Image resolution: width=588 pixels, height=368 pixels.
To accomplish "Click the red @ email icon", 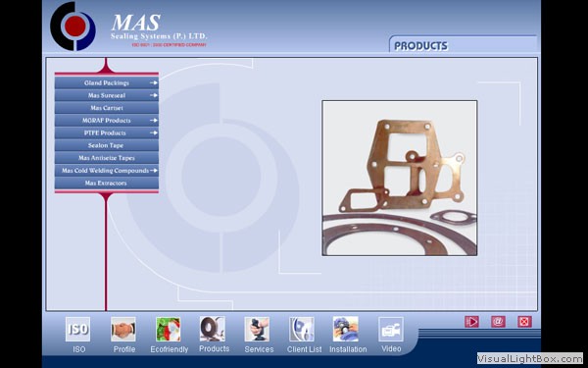I will tap(499, 322).
